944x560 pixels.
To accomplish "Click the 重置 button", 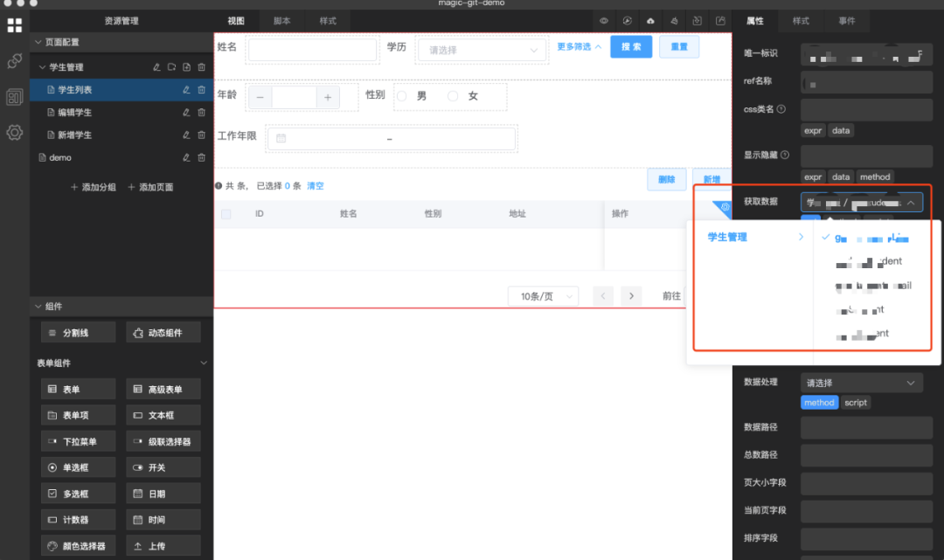I will click(x=679, y=46).
